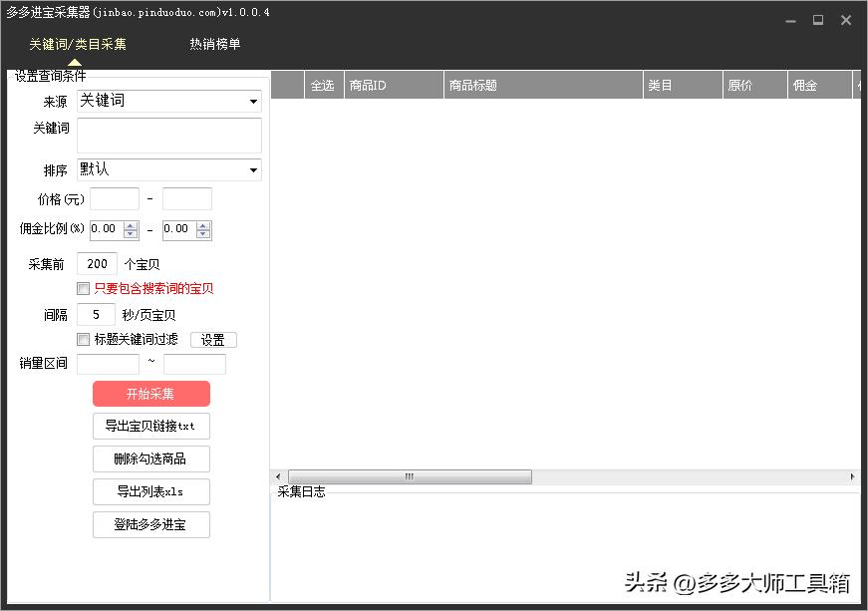Increase minimum 佣金比例 with the up stepper
Image resolution: width=868 pixels, height=611 pixels.
point(131,224)
